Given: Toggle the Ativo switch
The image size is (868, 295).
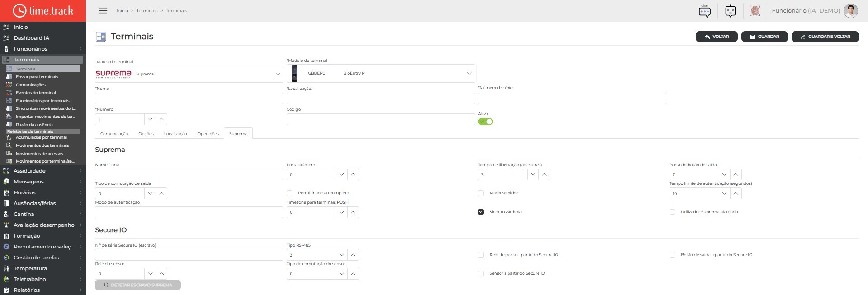Looking at the screenshot, I should point(486,122).
